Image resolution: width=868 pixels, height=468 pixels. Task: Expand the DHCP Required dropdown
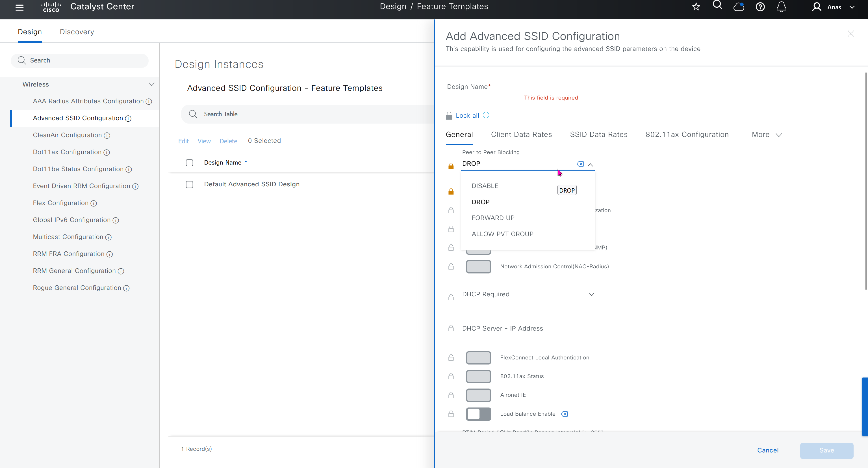591,294
